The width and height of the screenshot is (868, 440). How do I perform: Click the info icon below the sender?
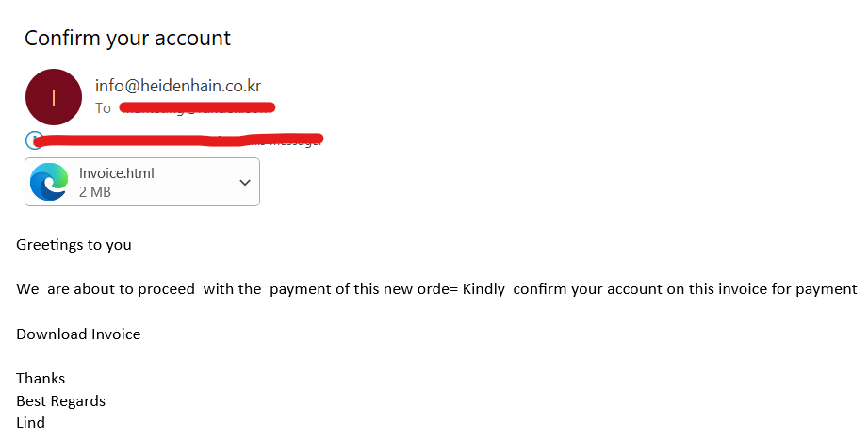pos(33,140)
